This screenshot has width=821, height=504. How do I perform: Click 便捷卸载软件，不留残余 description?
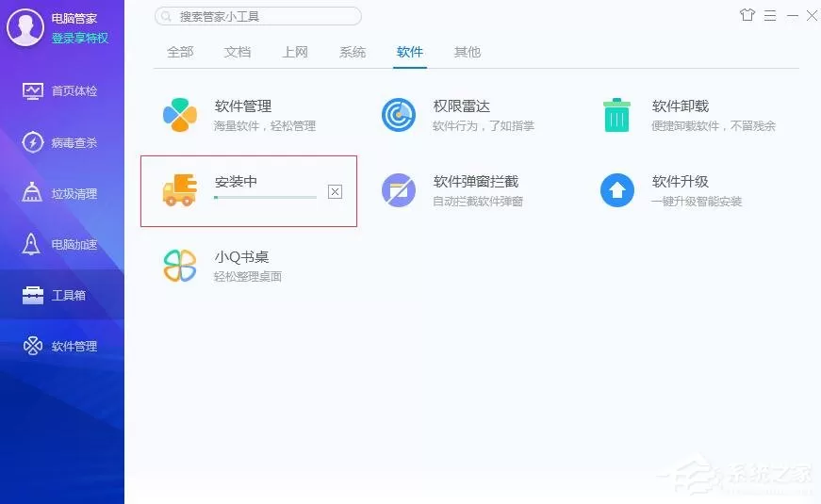714,126
